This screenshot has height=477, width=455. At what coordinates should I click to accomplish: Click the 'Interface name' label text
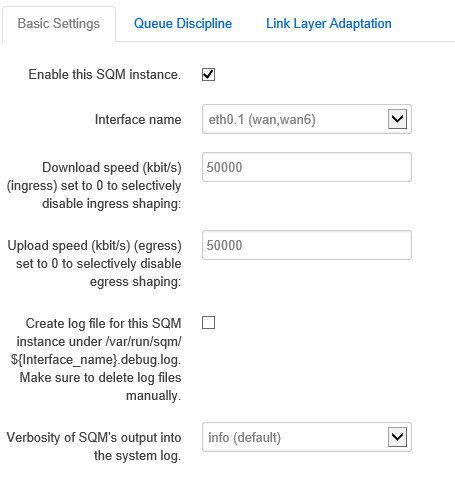pos(138,119)
